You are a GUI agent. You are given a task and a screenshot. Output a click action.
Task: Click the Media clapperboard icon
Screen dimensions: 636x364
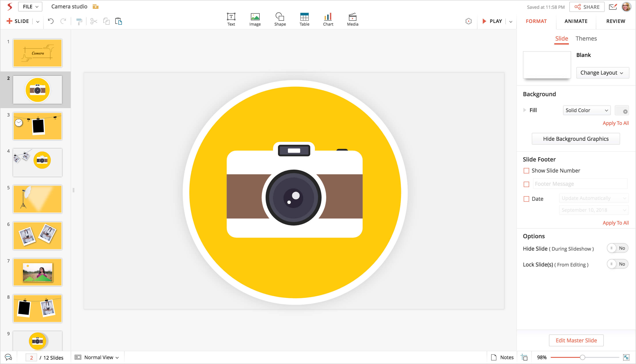point(352,19)
